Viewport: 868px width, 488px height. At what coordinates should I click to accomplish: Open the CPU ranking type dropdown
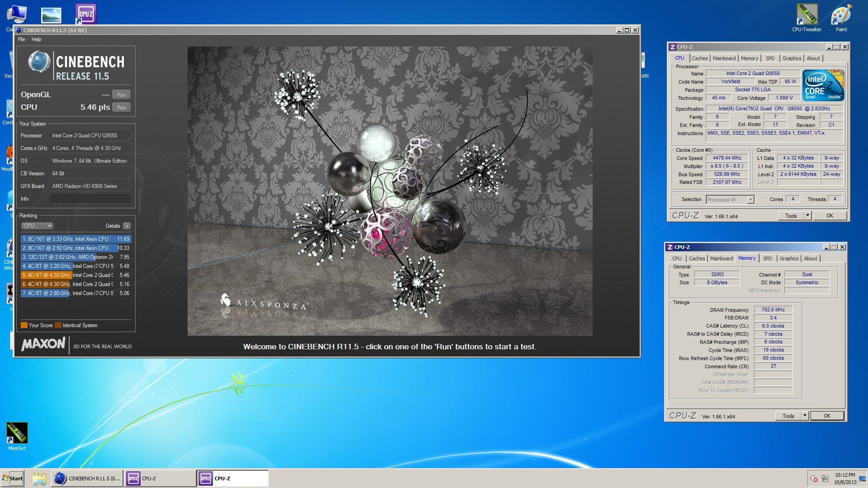[x=37, y=226]
